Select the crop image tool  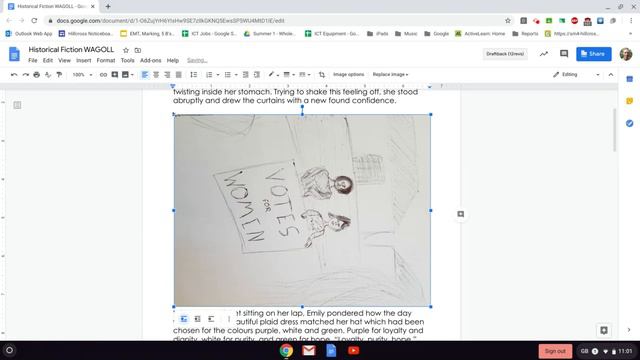322,75
